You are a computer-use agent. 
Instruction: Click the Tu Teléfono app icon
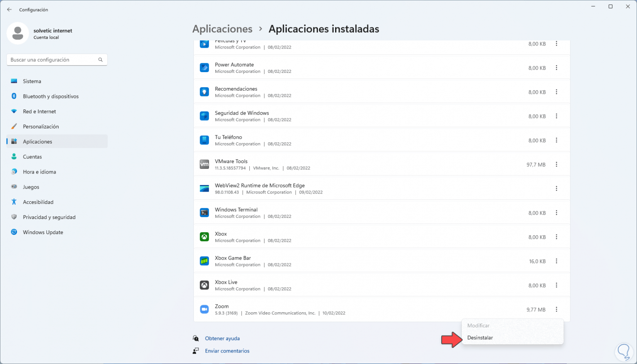click(204, 140)
